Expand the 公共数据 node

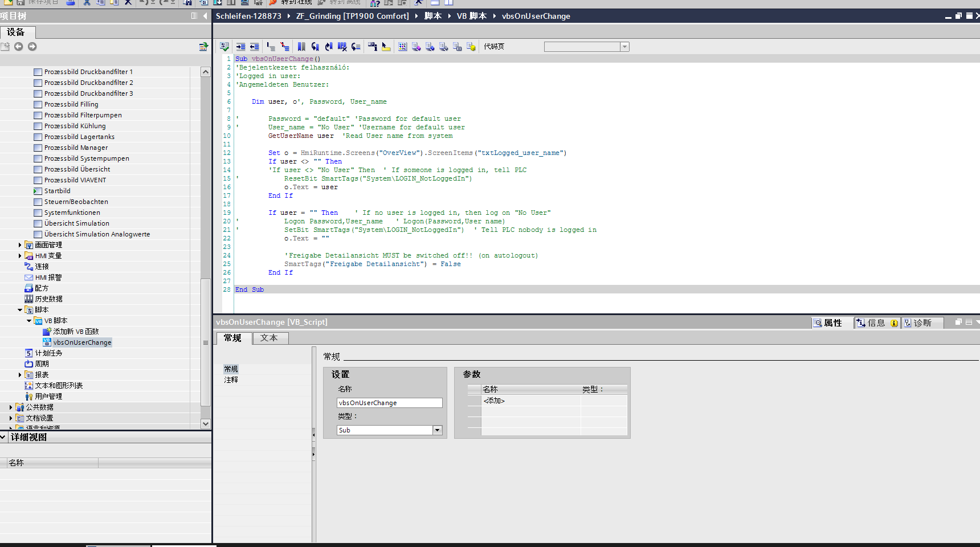pos(11,407)
